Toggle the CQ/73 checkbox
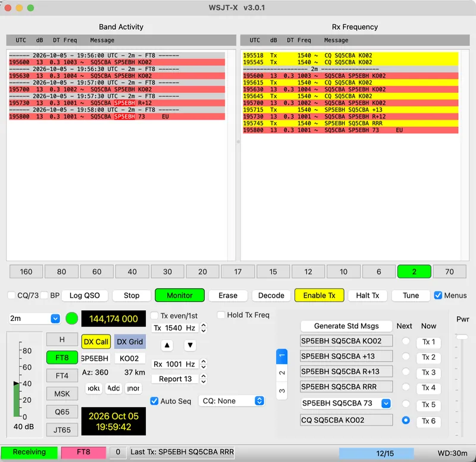The width and height of the screenshot is (476, 462). pyautogui.click(x=11, y=295)
